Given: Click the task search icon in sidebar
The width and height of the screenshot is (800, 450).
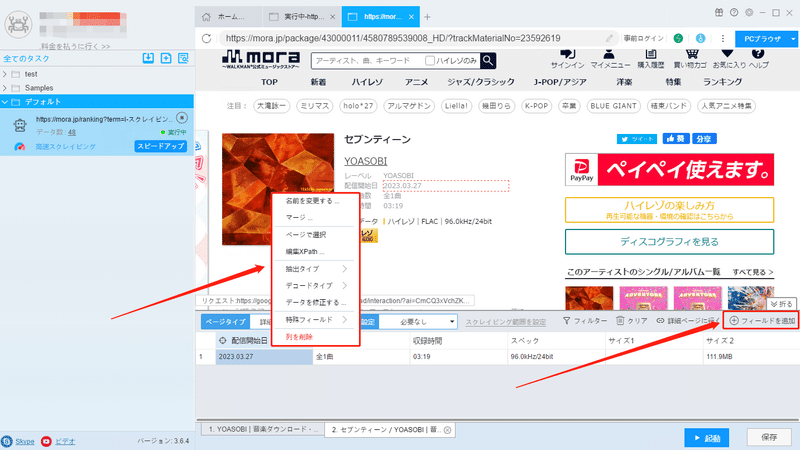Looking at the screenshot, I should [183, 58].
